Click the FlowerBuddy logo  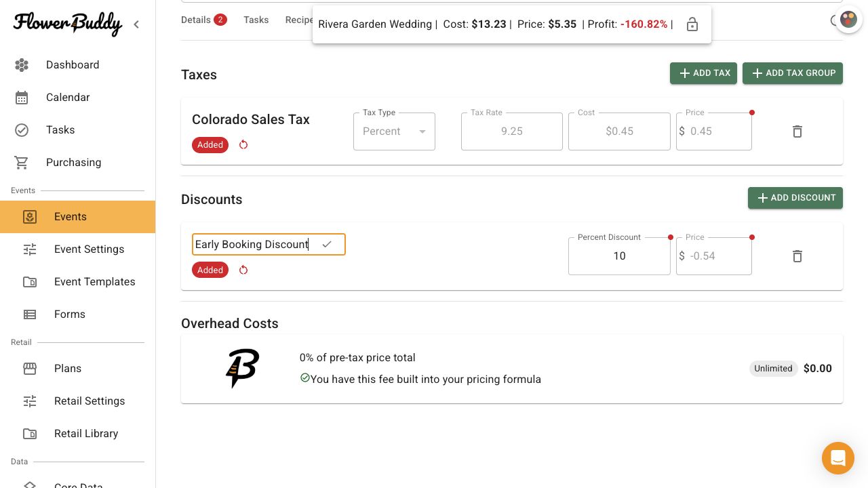coord(67,24)
